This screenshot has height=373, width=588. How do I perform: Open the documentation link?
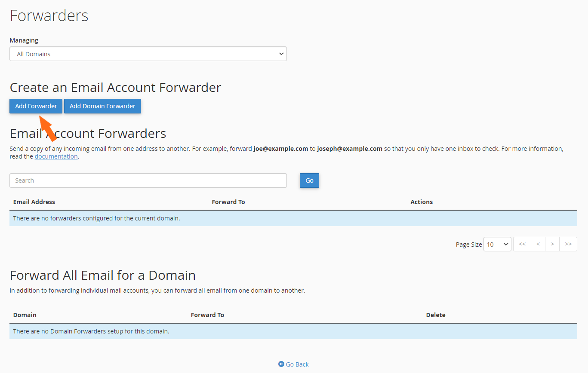point(56,156)
